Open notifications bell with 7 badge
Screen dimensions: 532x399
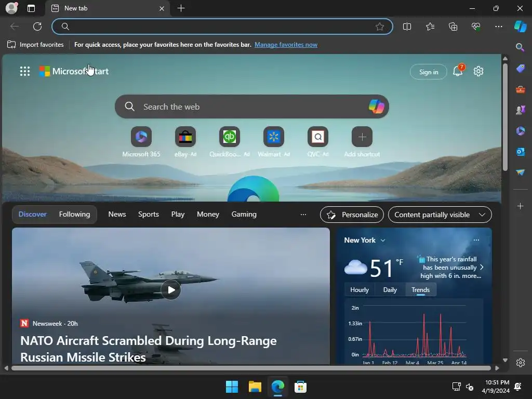click(x=458, y=71)
